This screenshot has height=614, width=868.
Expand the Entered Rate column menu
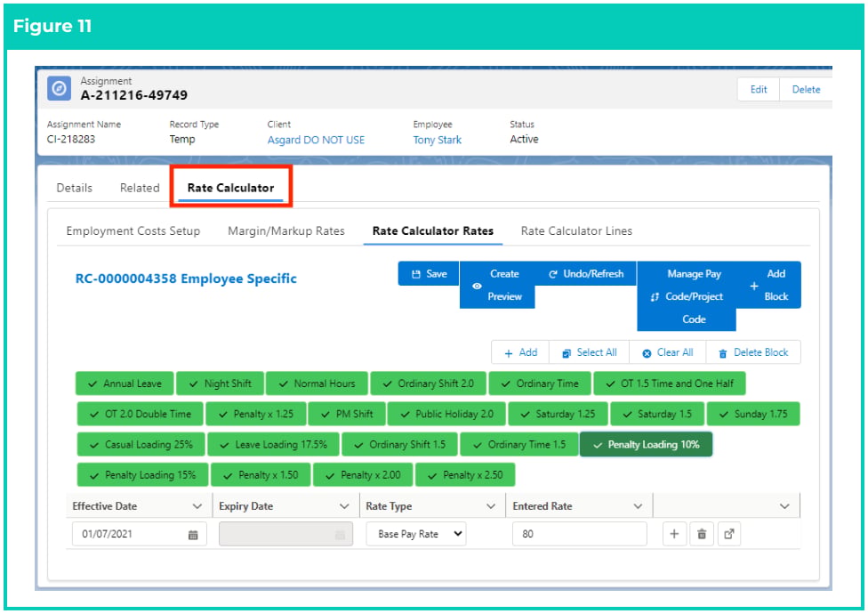click(639, 506)
